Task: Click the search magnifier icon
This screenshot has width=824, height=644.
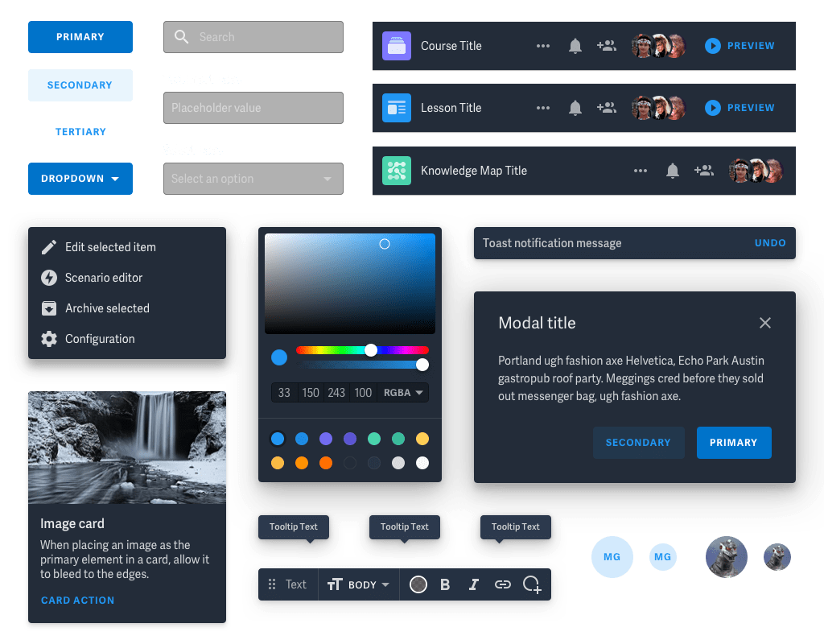Action: (181, 37)
